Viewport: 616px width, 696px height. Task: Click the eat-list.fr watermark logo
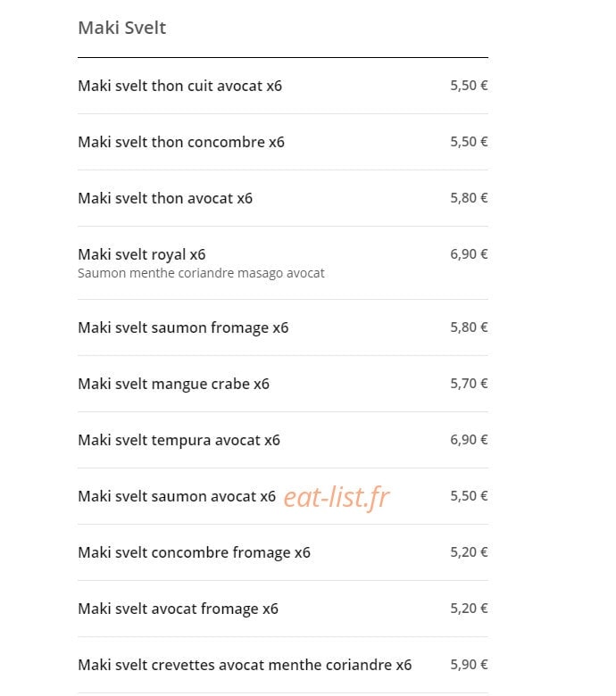point(337,497)
